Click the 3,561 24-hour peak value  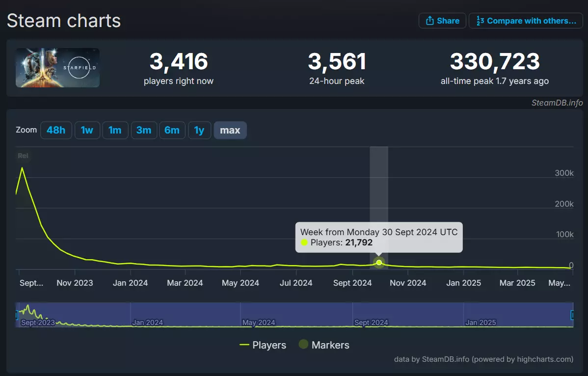(x=337, y=61)
